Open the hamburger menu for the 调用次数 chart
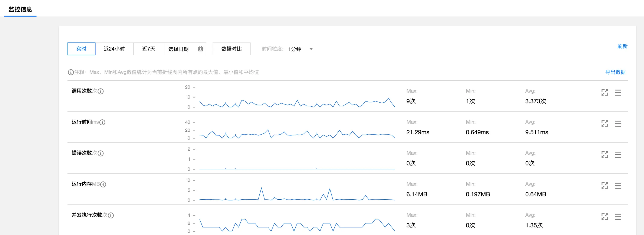Image resolution: width=644 pixels, height=235 pixels. tap(618, 92)
